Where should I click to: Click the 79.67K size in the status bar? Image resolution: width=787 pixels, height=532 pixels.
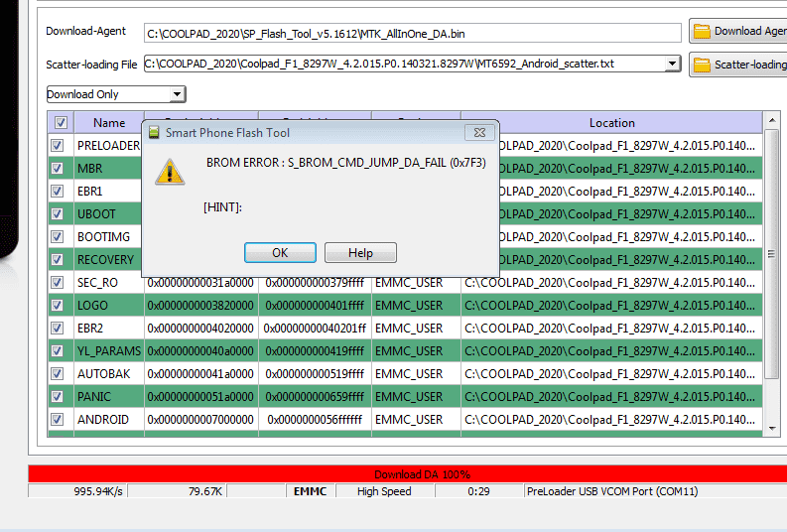pyautogui.click(x=205, y=491)
